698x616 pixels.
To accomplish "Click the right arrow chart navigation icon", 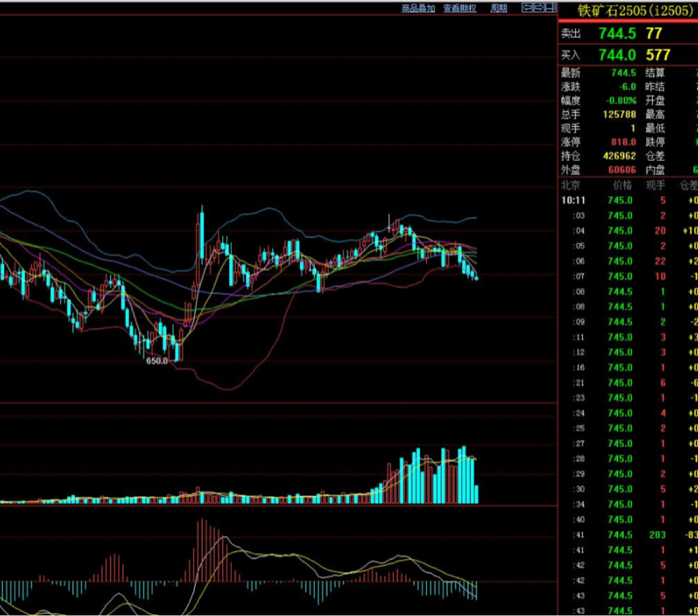I will (x=538, y=7).
